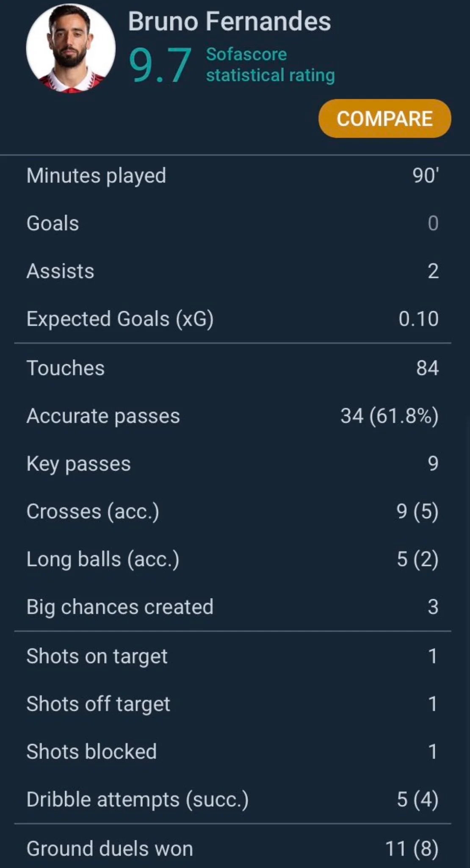This screenshot has width=470, height=868.
Task: Select the Key passes row
Action: pos(232,464)
